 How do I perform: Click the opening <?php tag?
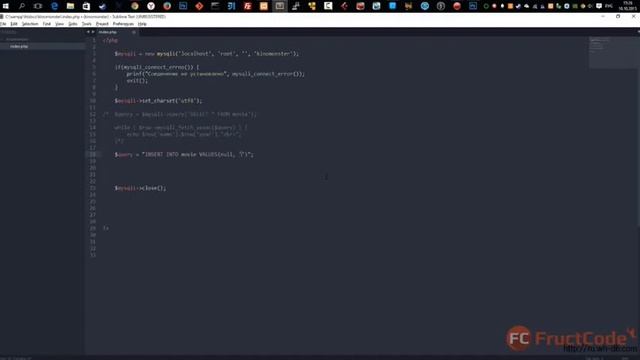[x=110, y=40]
